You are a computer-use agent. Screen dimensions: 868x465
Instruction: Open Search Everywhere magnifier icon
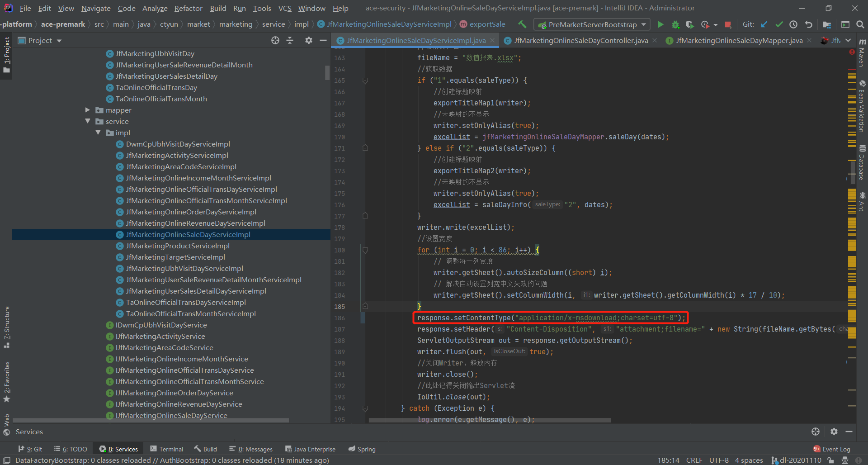860,24
